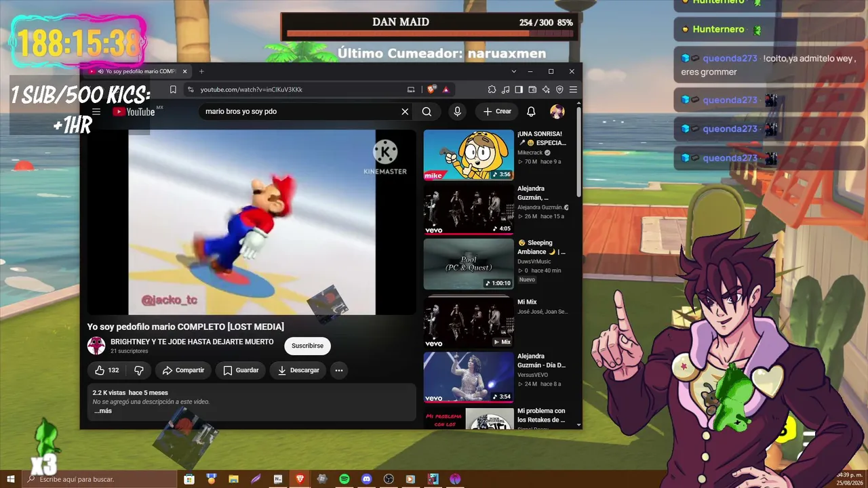Open the Pool Sleeping Ambiance video thumbnail
The image size is (868, 488).
click(469, 264)
